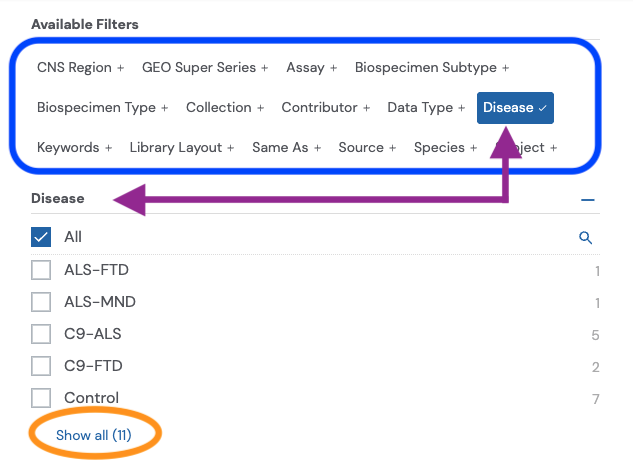
Task: Tick the C9-FTD checkbox
Action: click(x=41, y=366)
